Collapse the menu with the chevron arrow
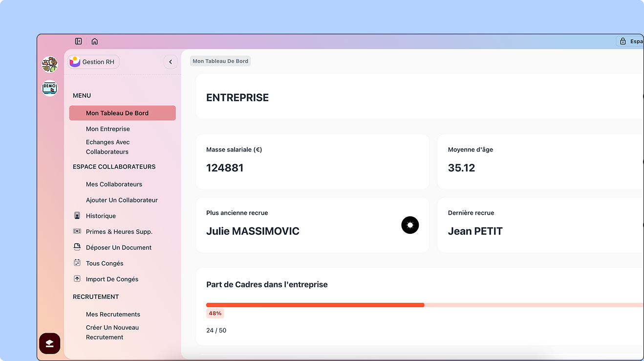 coord(171,62)
